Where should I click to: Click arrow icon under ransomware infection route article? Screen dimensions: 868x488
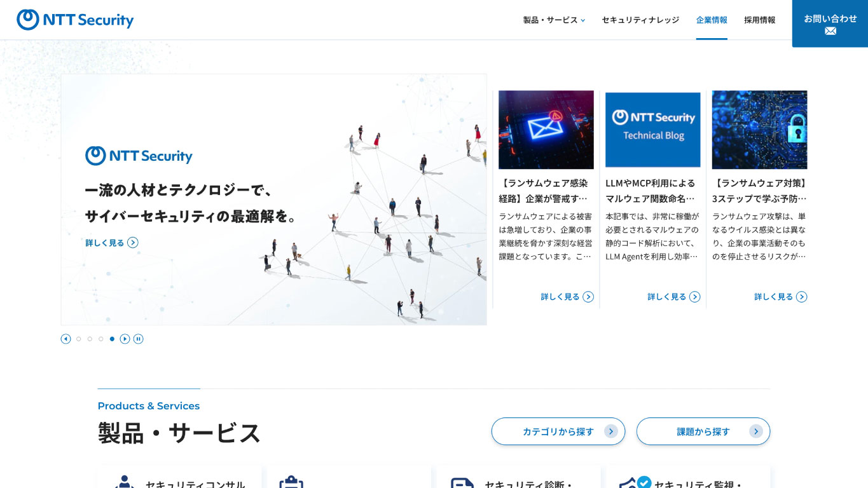point(588,297)
